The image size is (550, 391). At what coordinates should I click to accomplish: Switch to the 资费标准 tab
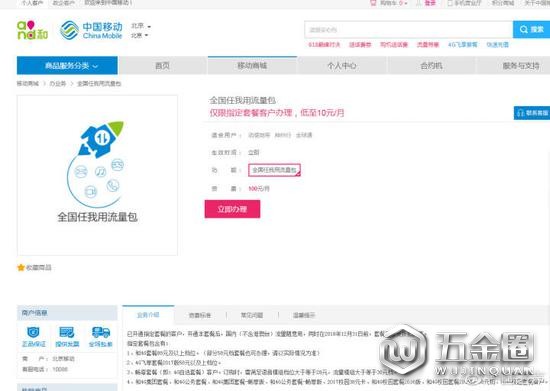pyautogui.click(x=200, y=315)
